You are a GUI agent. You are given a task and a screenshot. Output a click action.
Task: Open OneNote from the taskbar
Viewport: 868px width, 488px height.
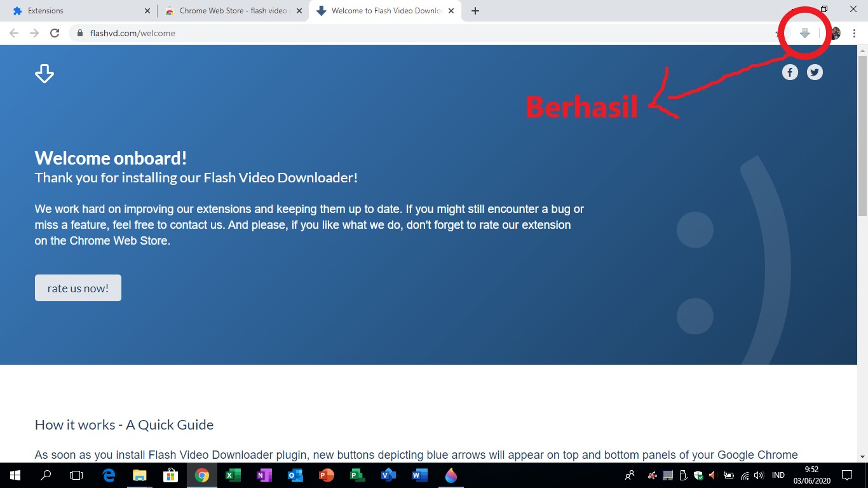pos(264,475)
